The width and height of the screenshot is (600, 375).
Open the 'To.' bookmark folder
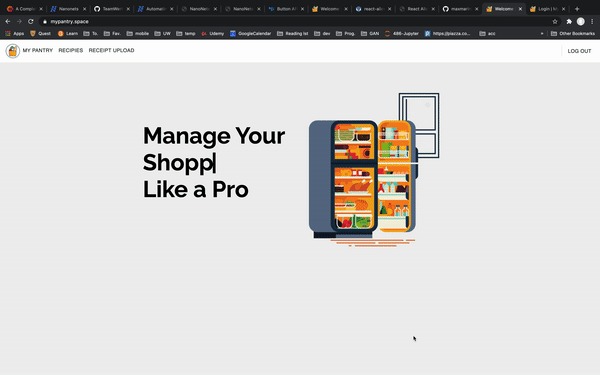click(91, 34)
